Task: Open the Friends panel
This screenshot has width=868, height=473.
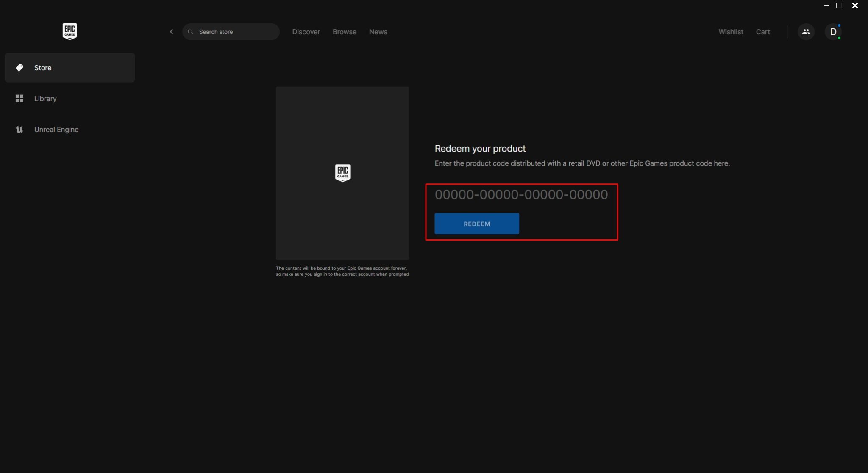Action: (x=806, y=31)
